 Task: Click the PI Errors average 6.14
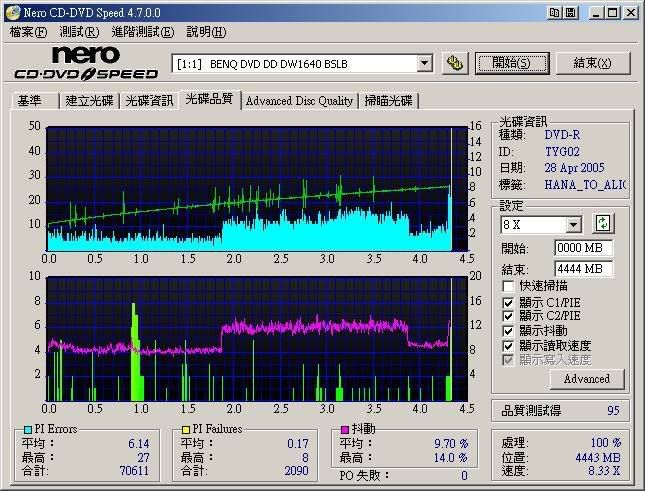(139, 444)
